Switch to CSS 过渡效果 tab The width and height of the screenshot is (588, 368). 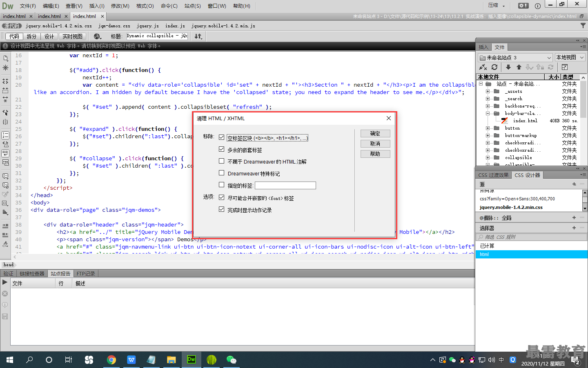point(493,175)
